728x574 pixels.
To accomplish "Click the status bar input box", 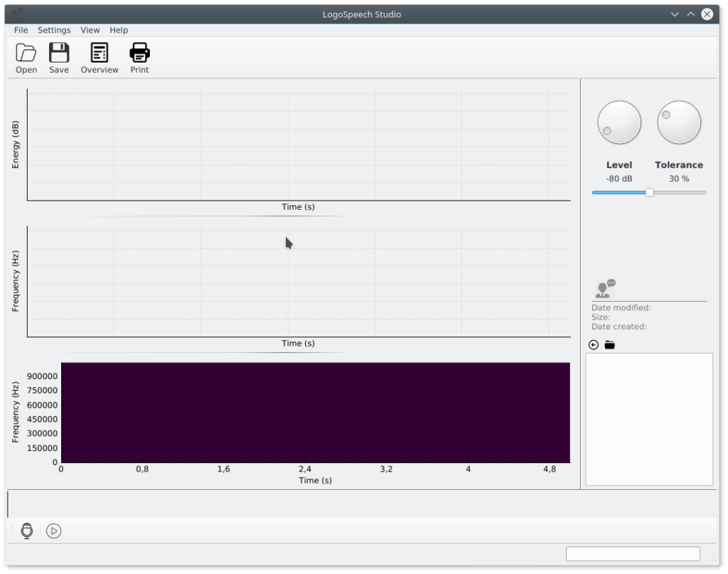I will click(x=633, y=553).
